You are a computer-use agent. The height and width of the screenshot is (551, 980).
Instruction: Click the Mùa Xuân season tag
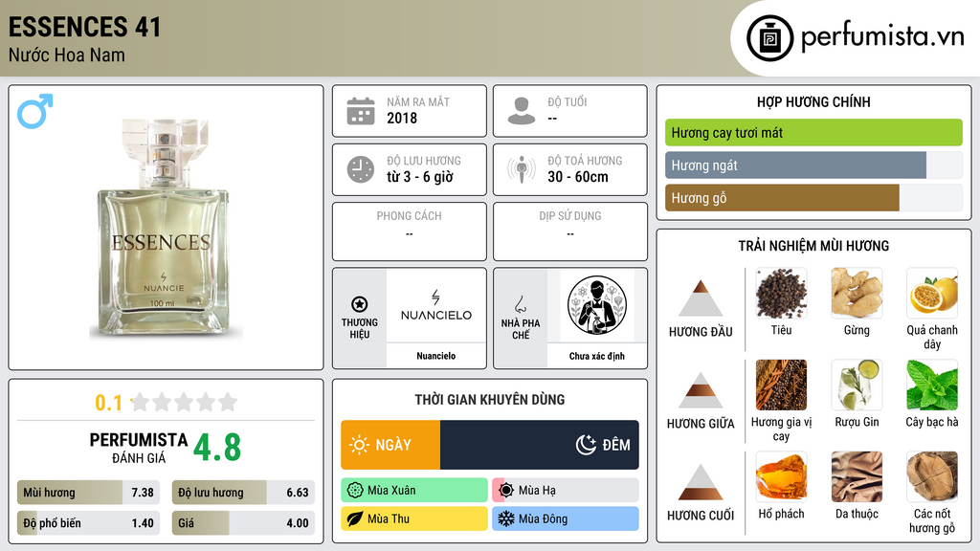[x=414, y=491]
